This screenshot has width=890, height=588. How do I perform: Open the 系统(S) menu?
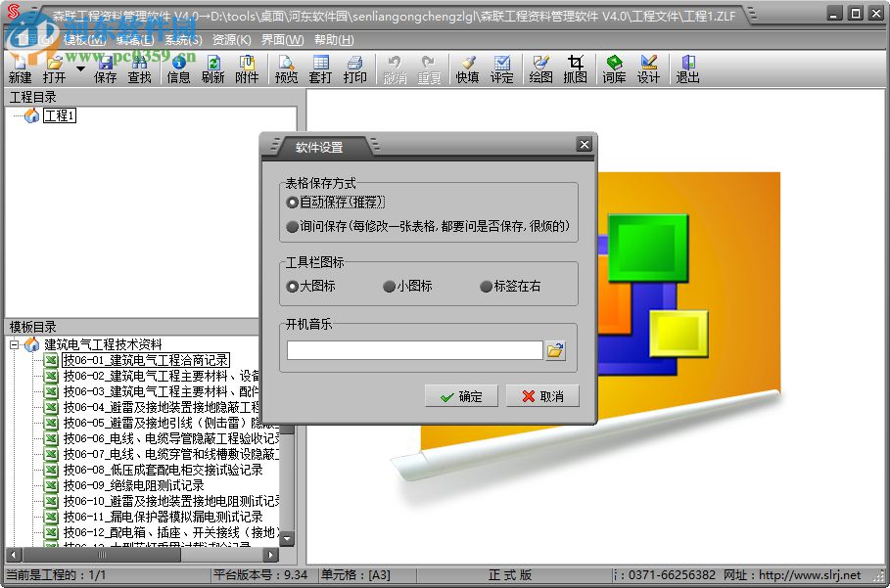pos(181,40)
